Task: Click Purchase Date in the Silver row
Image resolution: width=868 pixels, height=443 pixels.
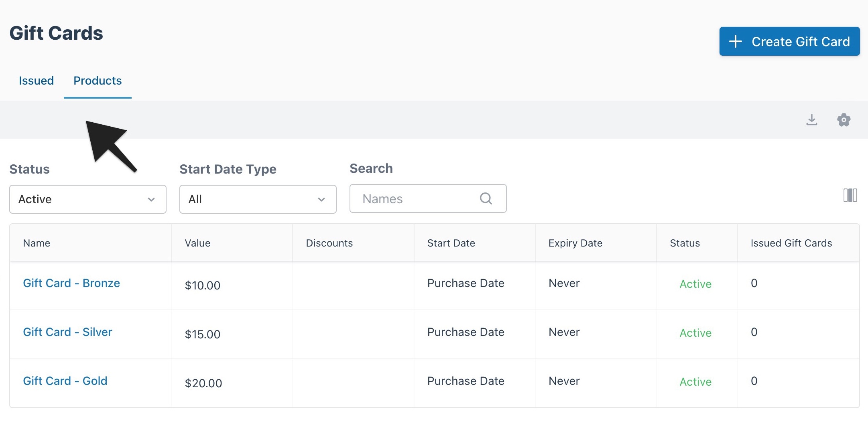Action: point(466,332)
